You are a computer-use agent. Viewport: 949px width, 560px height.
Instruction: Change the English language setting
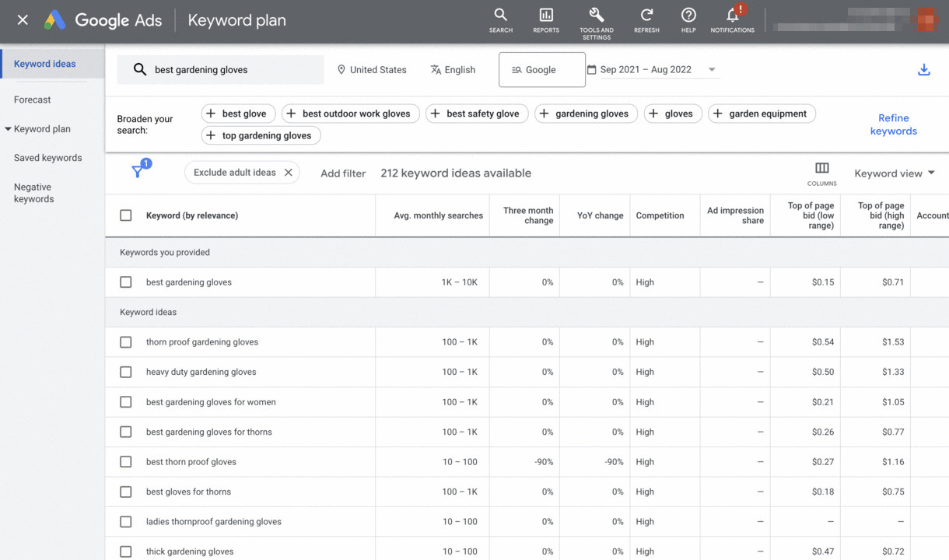[x=453, y=69]
